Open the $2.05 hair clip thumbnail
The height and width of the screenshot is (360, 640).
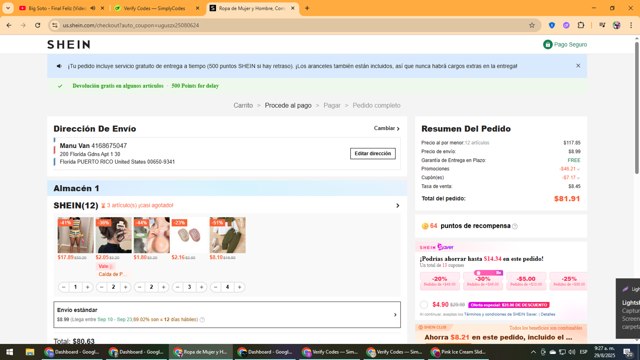113,235
